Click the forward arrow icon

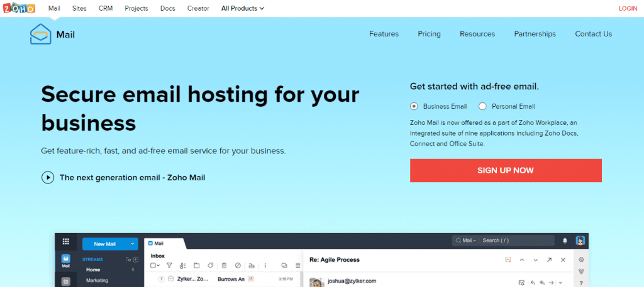coord(552,283)
